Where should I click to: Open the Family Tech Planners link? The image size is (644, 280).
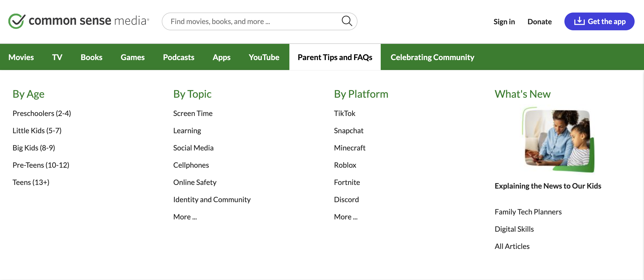[528, 212]
